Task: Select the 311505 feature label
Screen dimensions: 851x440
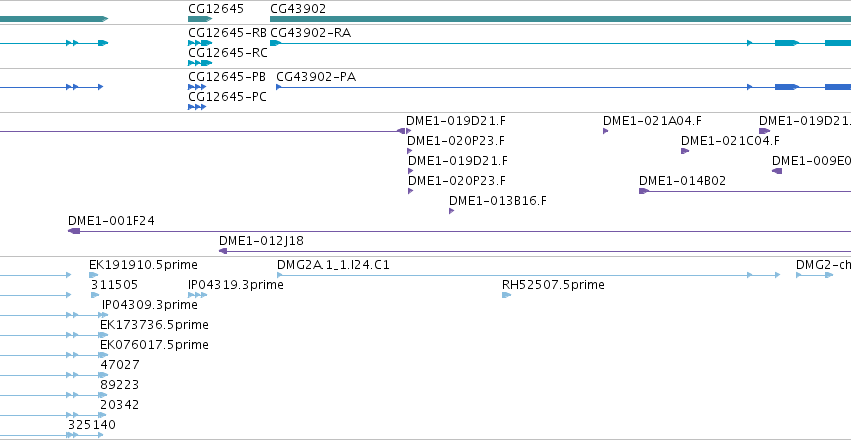Action: 115,285
